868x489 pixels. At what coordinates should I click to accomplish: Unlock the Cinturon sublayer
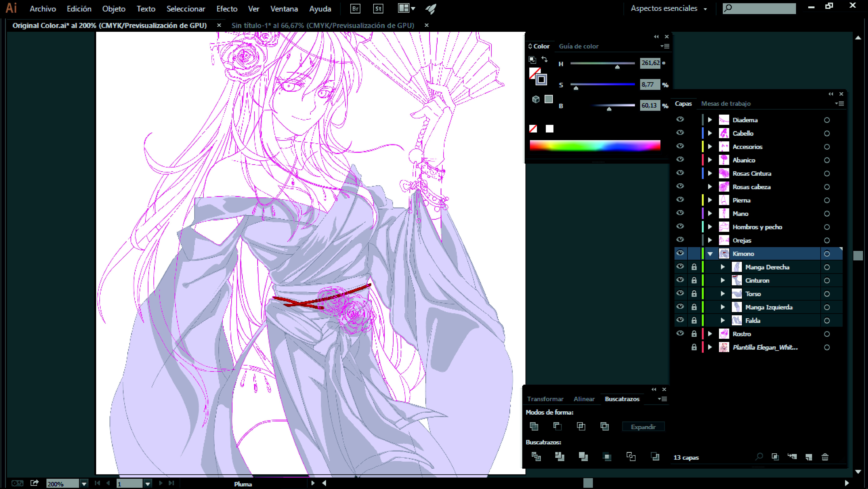pos(694,280)
